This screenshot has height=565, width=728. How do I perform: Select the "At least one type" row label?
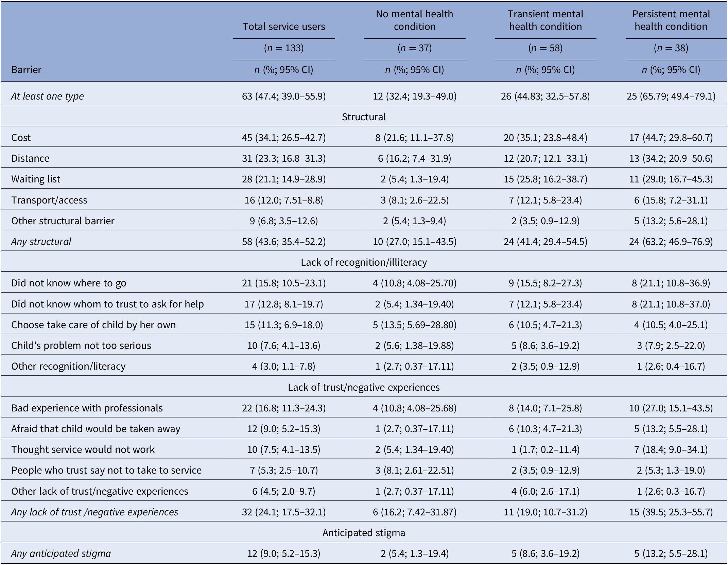point(47,96)
